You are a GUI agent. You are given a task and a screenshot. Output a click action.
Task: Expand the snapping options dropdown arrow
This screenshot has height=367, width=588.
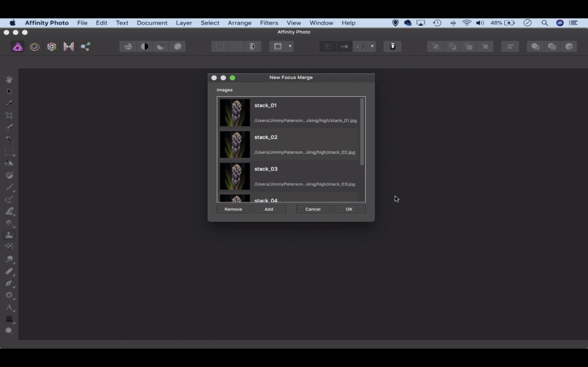point(372,46)
